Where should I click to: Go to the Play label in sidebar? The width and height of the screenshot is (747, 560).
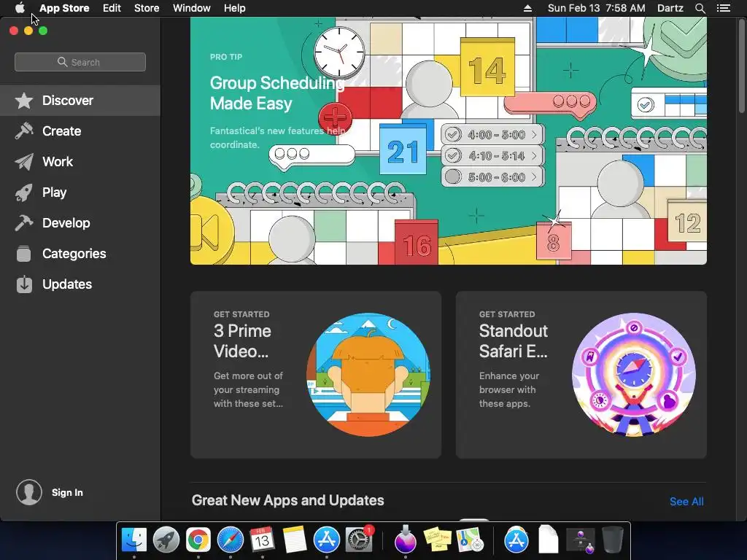pos(54,192)
